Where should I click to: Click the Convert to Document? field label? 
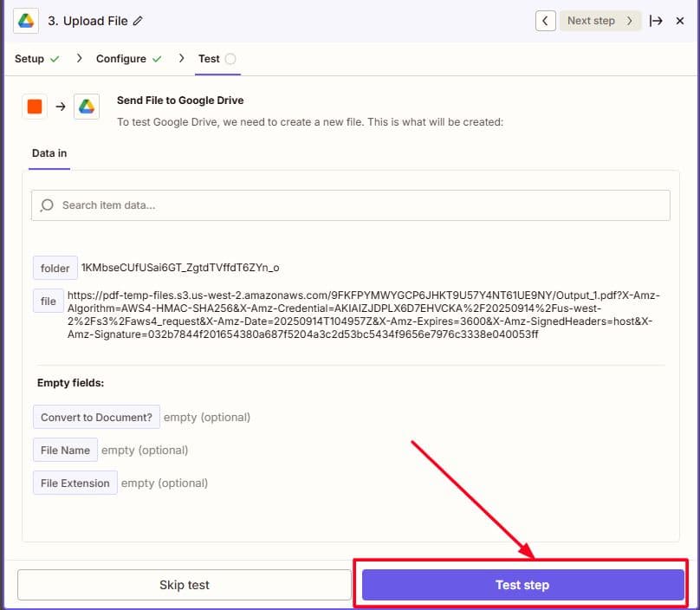(96, 418)
